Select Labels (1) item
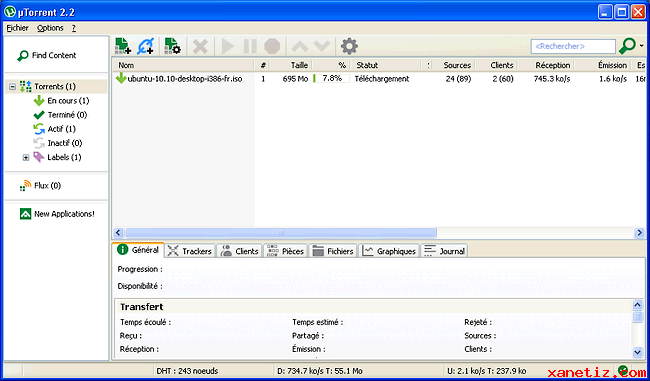 click(x=57, y=157)
